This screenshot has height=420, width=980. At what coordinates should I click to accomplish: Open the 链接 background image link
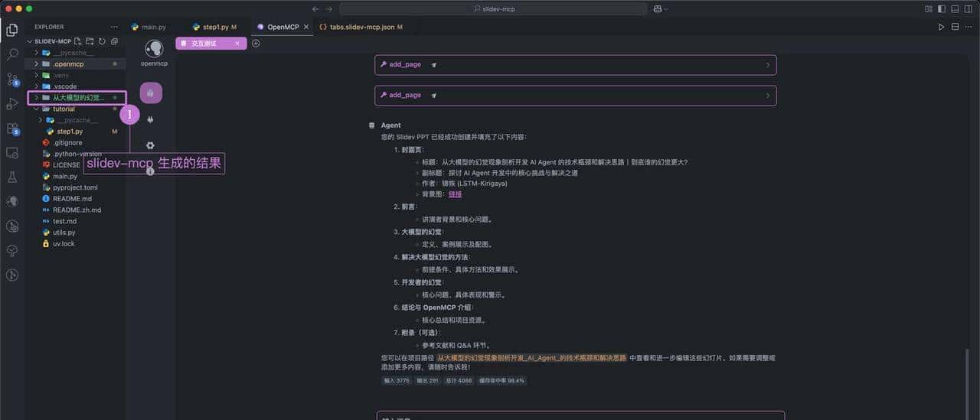coord(455,194)
